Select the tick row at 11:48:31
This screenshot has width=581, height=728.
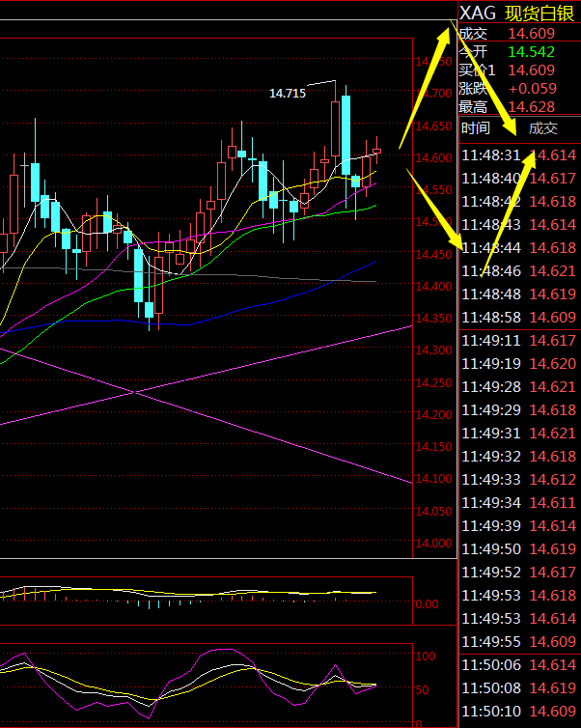click(519, 155)
